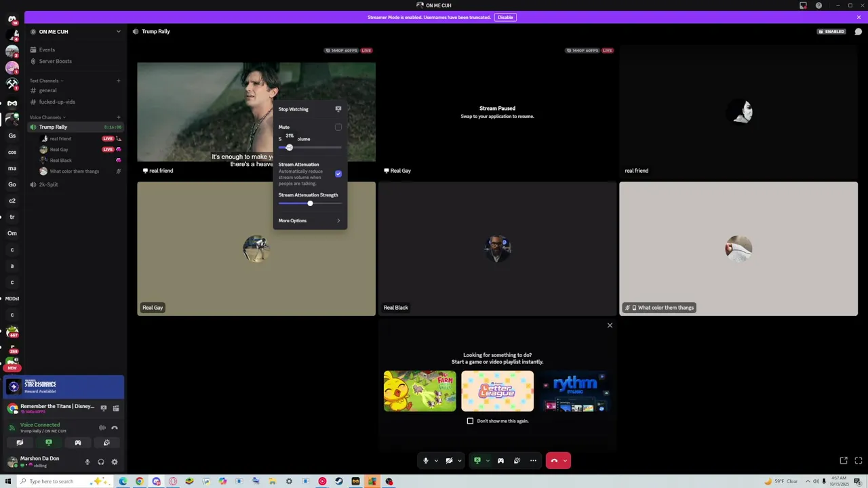Stop streaming Remember the Titans
The image size is (868, 488).
(103, 408)
